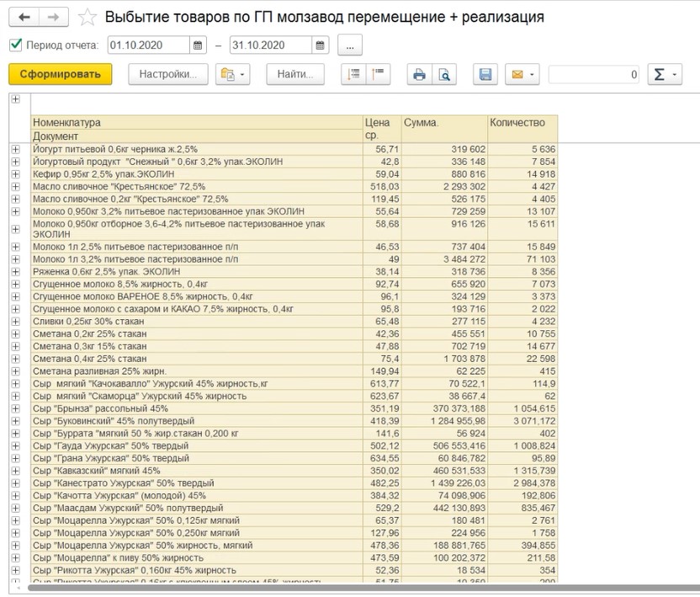Print the report with printer icon
Image resolution: width=700 pixels, height=597 pixels.
[x=419, y=74]
